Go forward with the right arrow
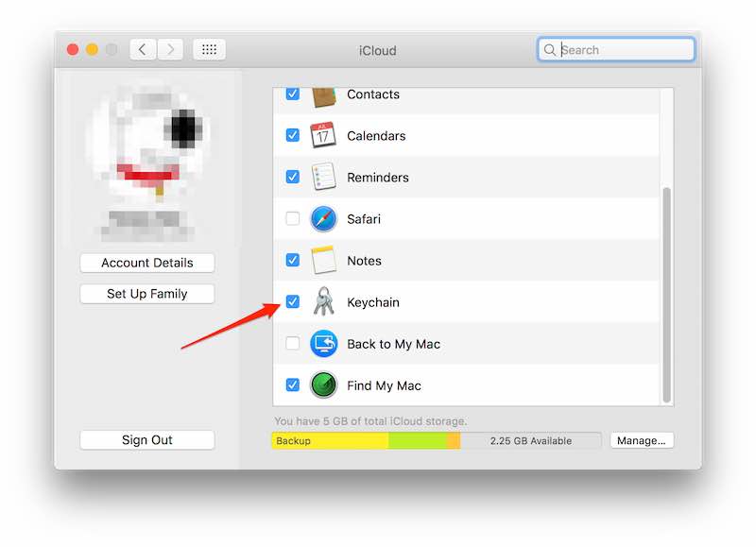This screenshot has height=547, width=756. click(x=170, y=50)
